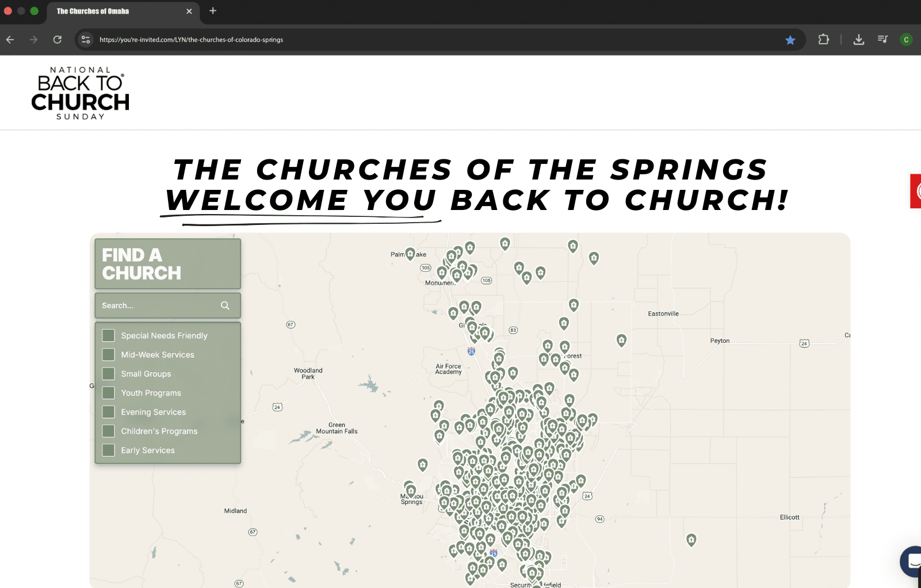Click the browser back arrow
Screen dimensions: 921x588
[x=10, y=40]
